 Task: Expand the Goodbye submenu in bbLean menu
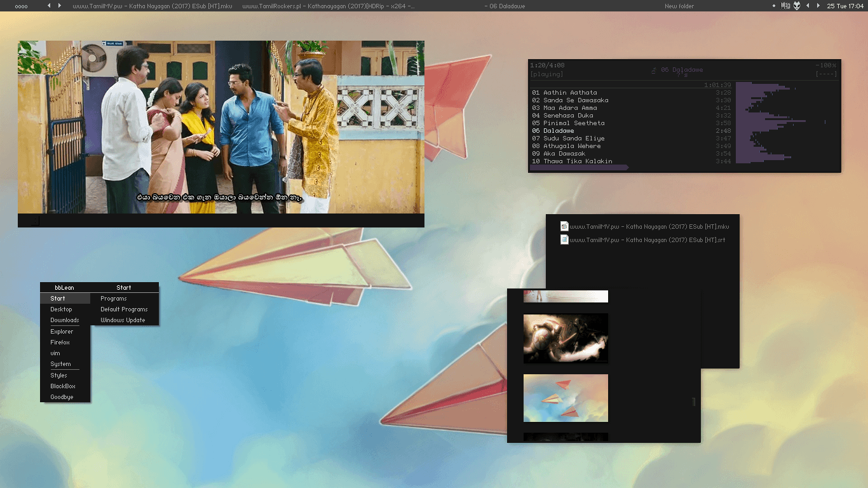(65, 397)
